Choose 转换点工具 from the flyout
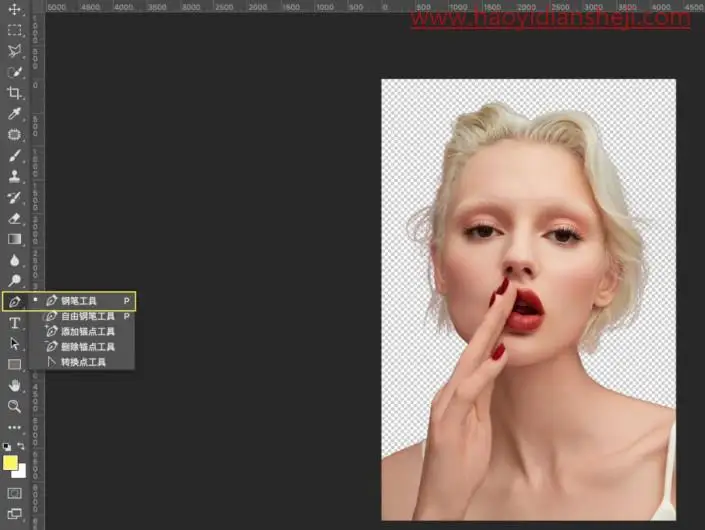This screenshot has height=530, width=705. [82, 362]
